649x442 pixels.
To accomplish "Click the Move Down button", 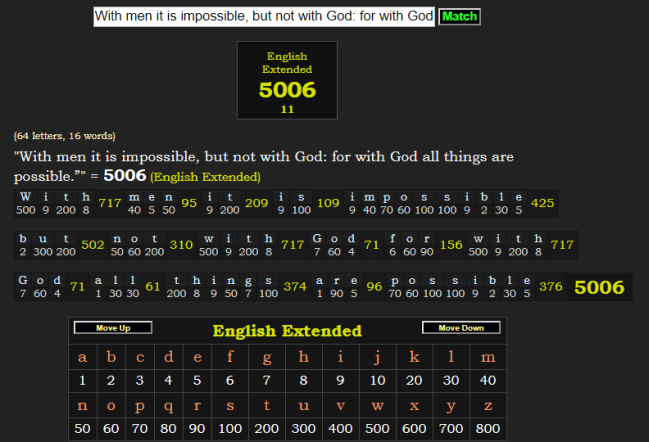I will point(461,328).
